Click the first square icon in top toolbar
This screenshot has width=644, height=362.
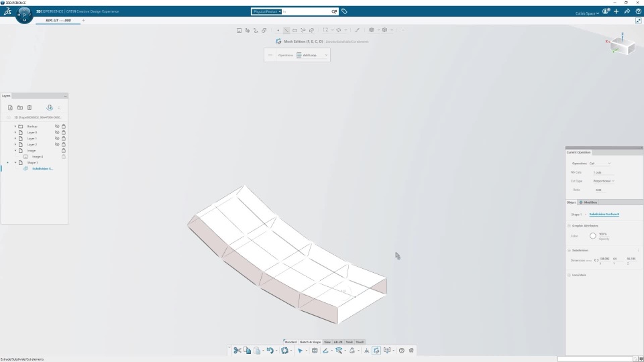click(x=239, y=30)
